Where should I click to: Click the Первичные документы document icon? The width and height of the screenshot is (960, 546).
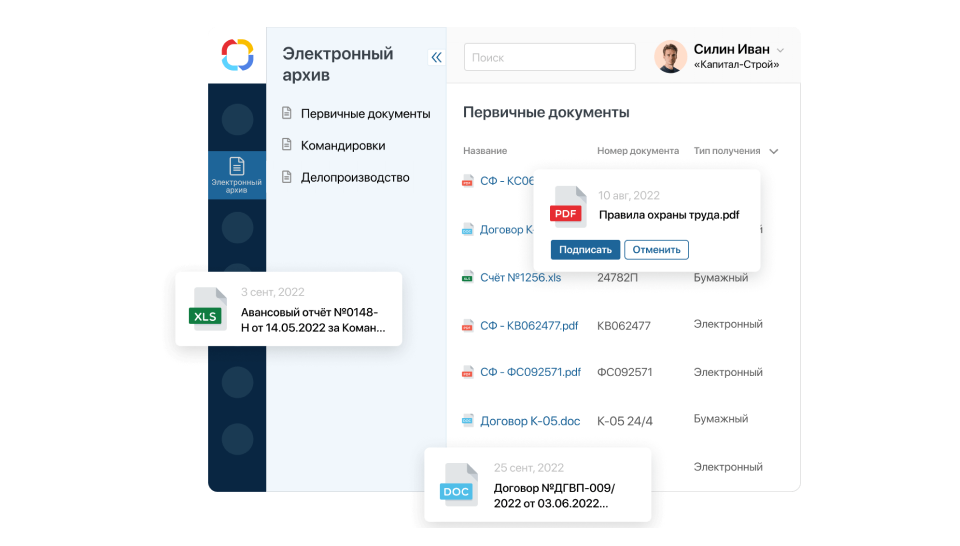287,113
